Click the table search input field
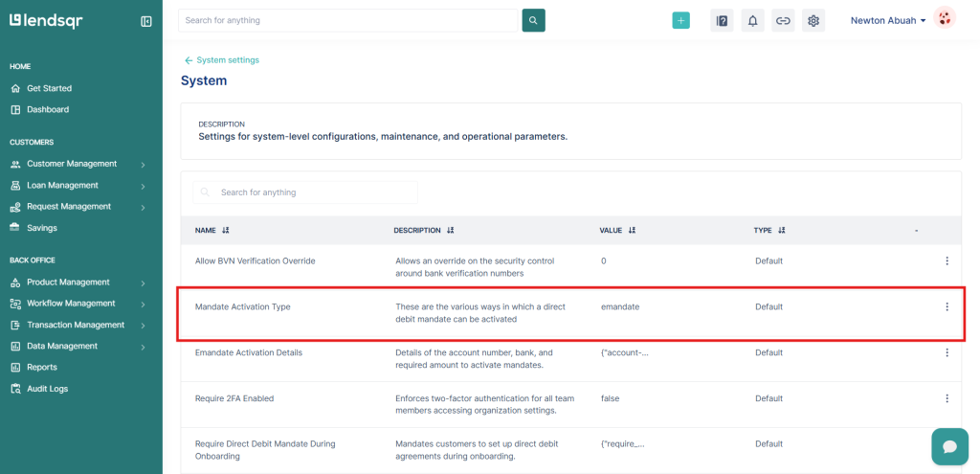 (306, 192)
